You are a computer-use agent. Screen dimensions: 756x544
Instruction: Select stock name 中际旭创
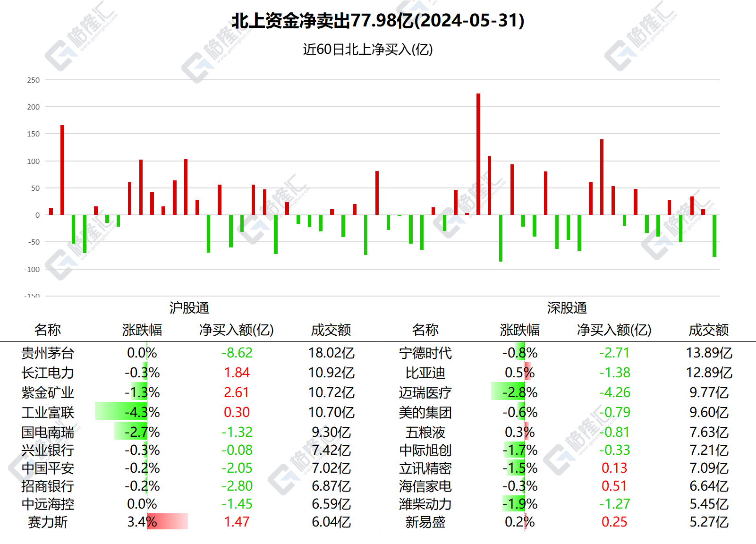coord(425,450)
